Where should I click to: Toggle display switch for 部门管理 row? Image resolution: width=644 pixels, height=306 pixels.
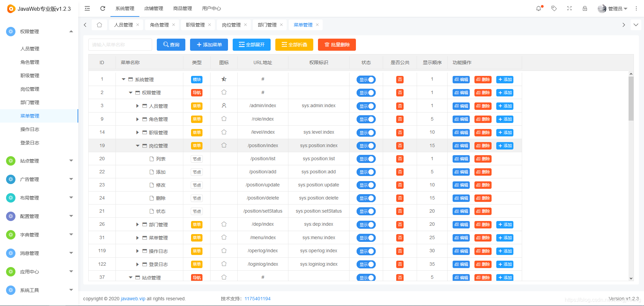point(366,225)
